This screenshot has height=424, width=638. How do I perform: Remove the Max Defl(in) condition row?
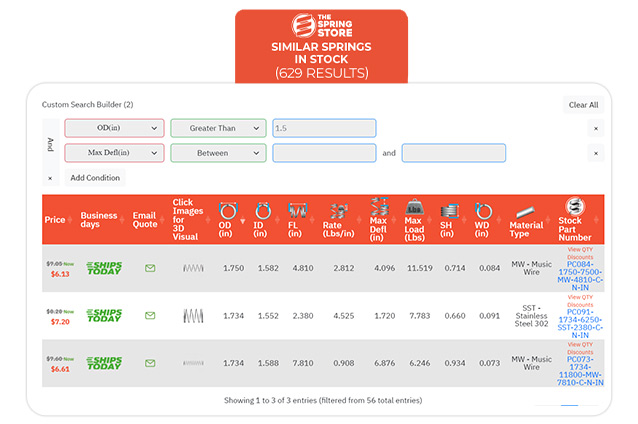pyautogui.click(x=596, y=153)
